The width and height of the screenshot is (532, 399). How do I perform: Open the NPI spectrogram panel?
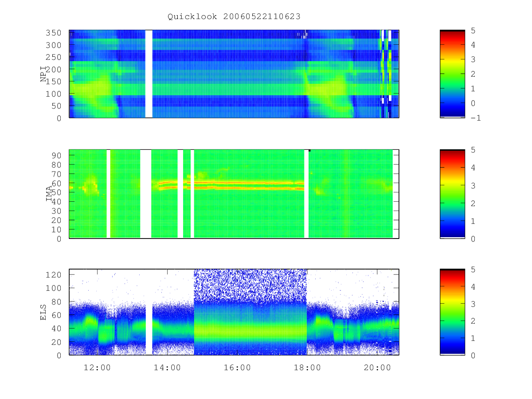234,74
